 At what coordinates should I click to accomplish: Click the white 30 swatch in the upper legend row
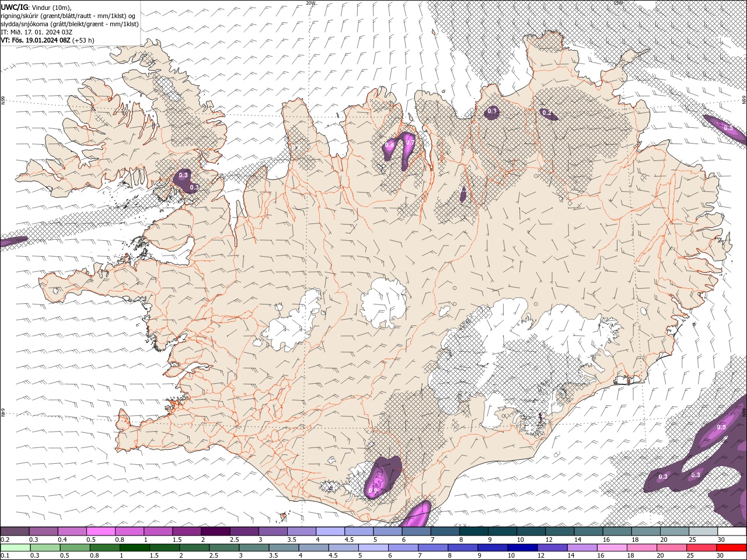(732, 531)
